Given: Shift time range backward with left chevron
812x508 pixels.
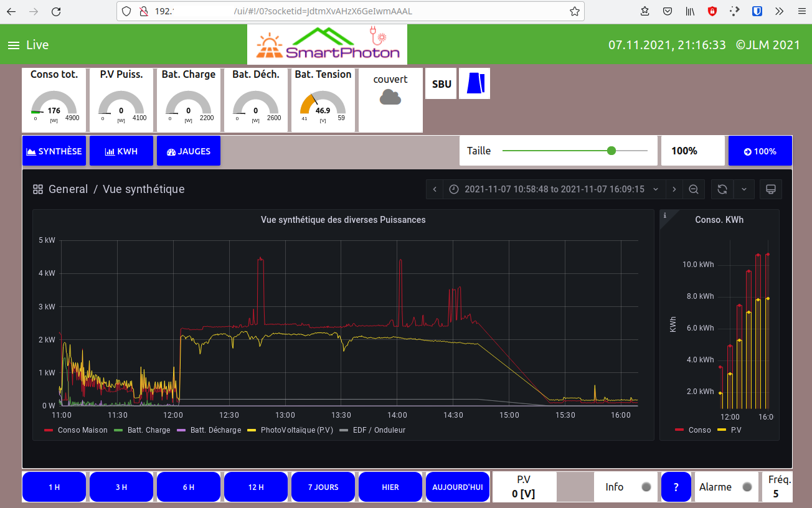Looking at the screenshot, I should [435, 189].
